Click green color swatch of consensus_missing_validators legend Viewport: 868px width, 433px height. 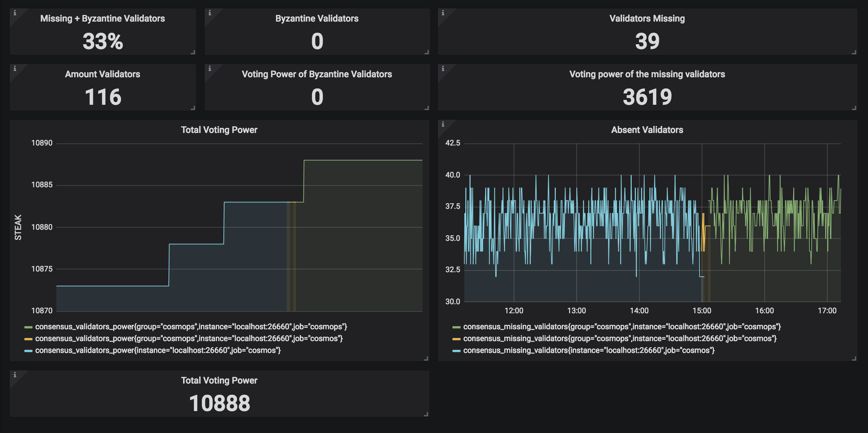(x=456, y=327)
